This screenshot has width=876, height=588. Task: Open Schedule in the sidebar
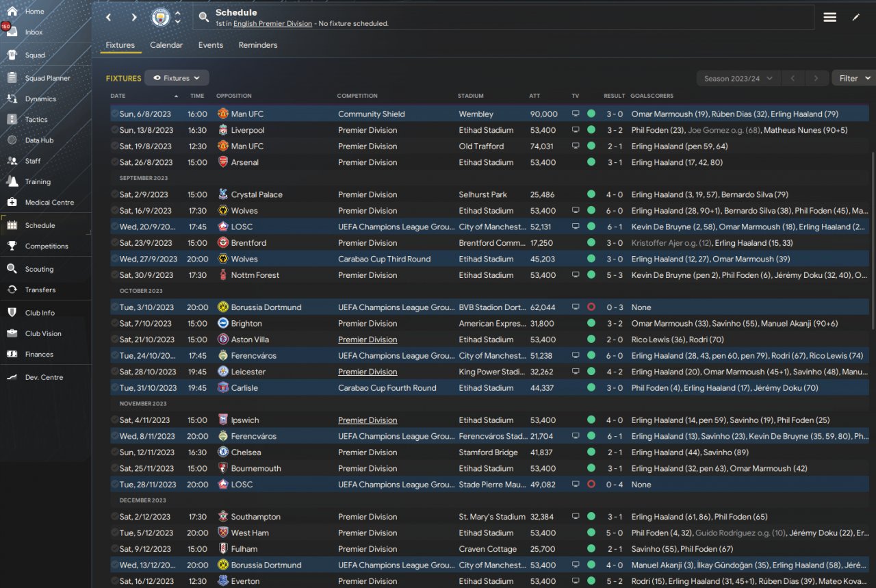40,225
